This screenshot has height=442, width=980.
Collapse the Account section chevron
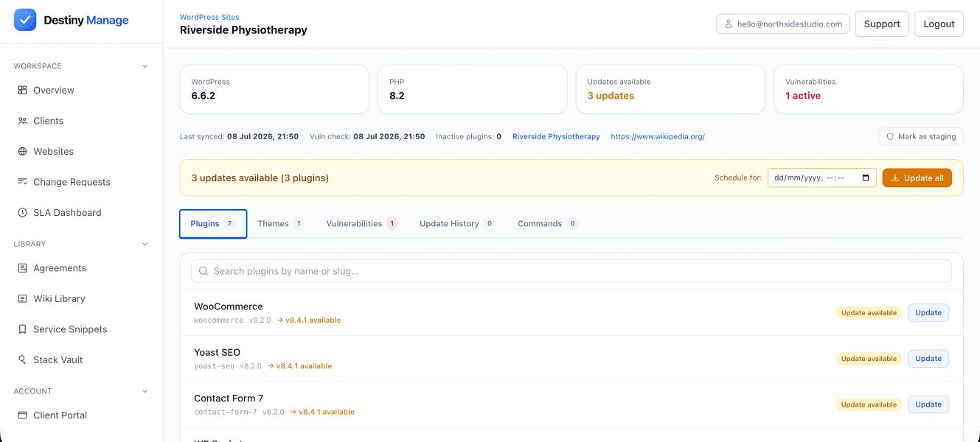(145, 391)
